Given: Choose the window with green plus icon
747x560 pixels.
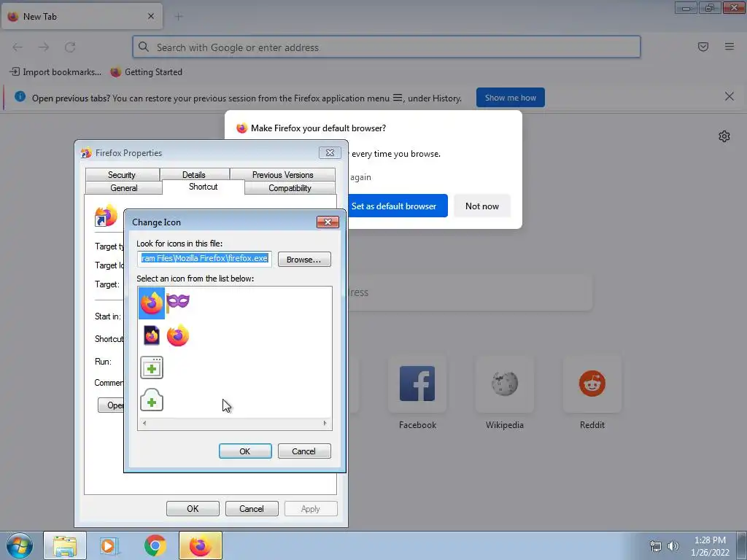Looking at the screenshot, I should click(152, 367).
